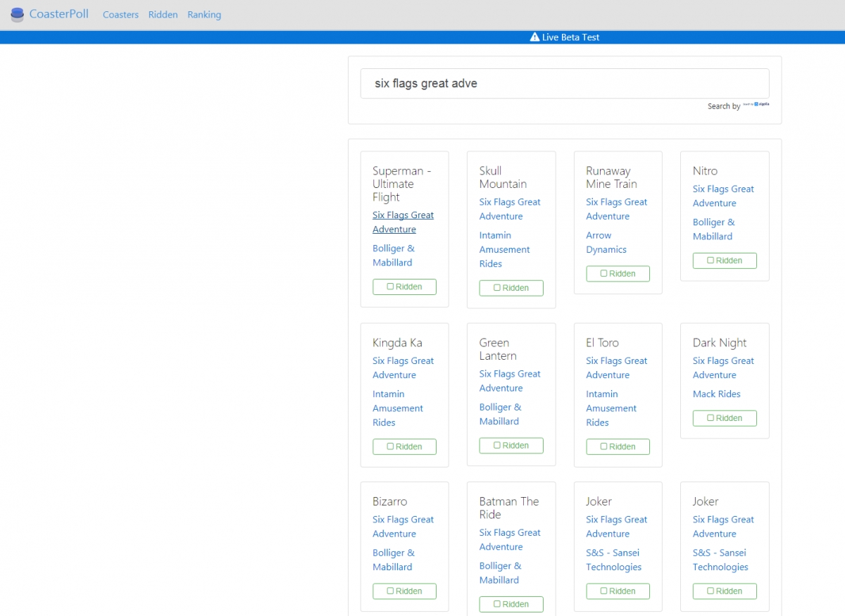Click the Live Beta Test banner text
This screenshot has width=845, height=616.
pyautogui.click(x=570, y=37)
